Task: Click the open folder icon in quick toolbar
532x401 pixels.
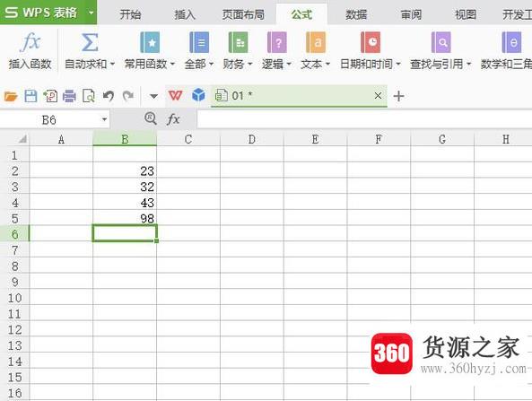Action: (x=11, y=96)
